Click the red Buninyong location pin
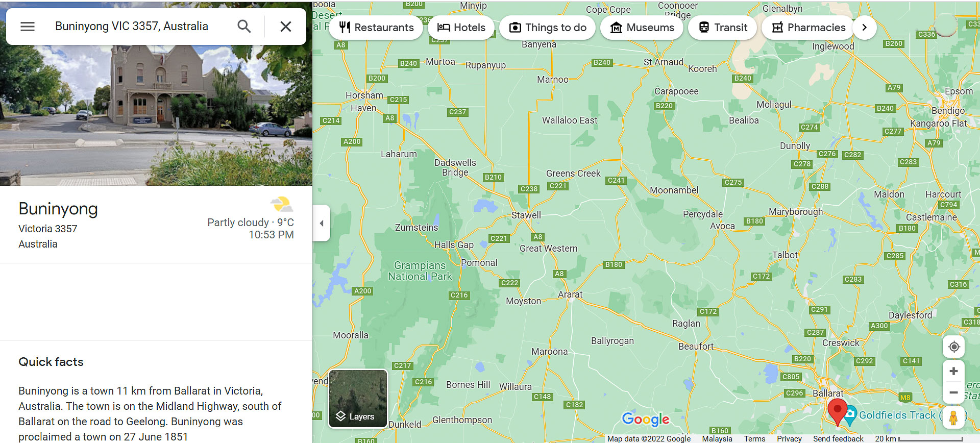This screenshot has width=980, height=443. [x=837, y=410]
